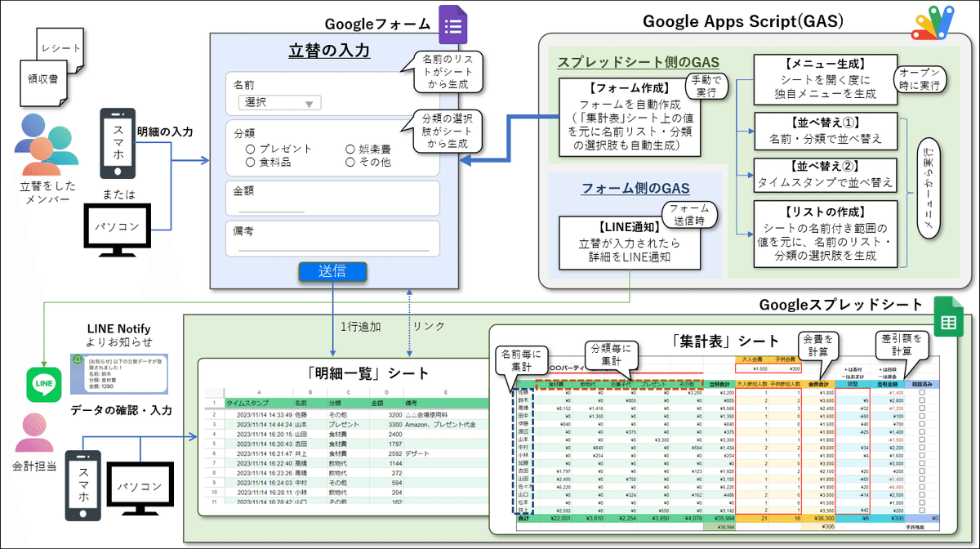Click timestamp cell 2023/11/14 14:33:49

(259, 415)
